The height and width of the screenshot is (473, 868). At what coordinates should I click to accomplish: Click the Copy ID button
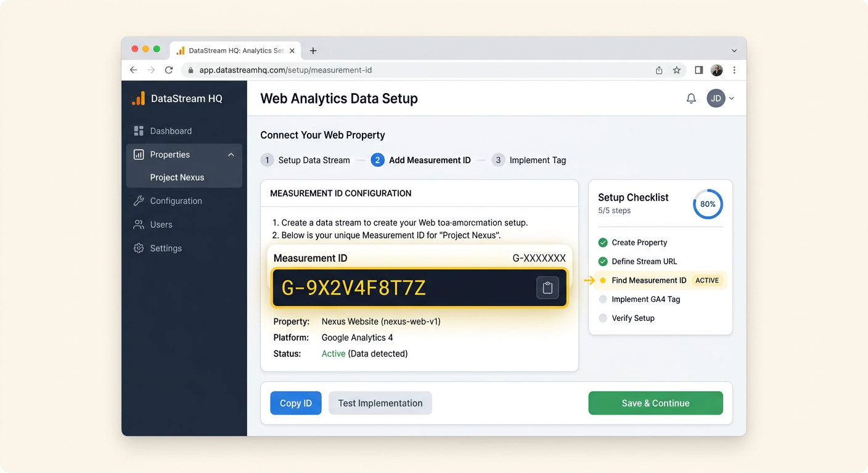296,403
